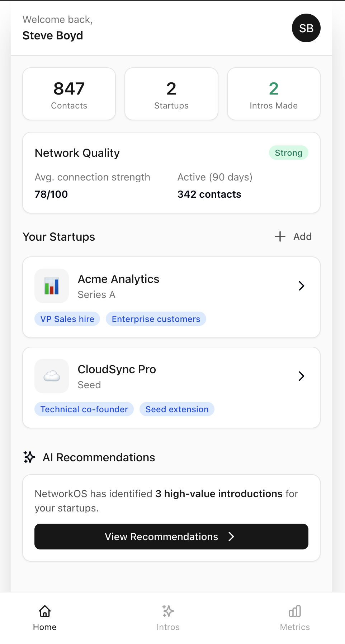Select the Enterprise customers tag
This screenshot has width=345, height=644.
[156, 319]
